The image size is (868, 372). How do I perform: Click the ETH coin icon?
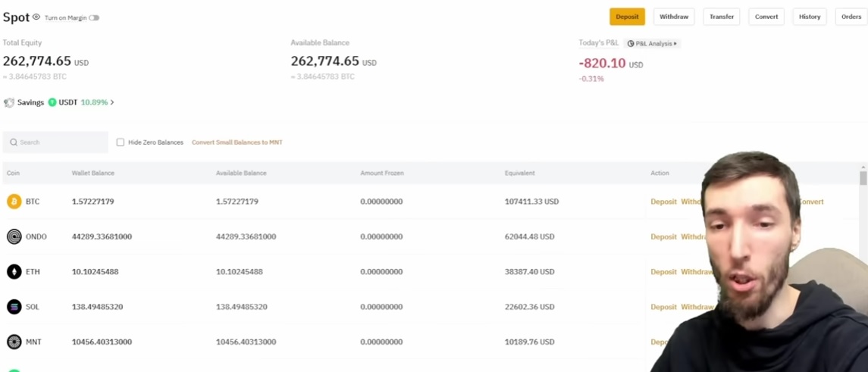click(x=14, y=272)
